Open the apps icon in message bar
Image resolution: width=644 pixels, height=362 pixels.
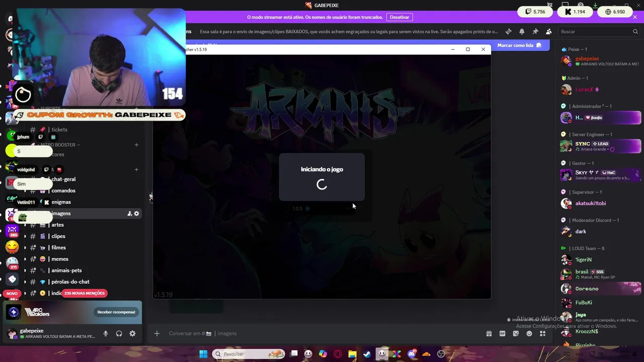click(542, 333)
